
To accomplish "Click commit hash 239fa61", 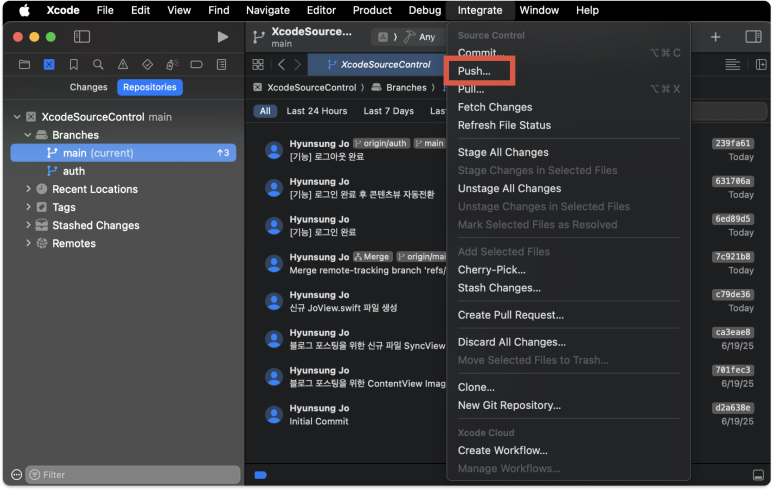I will (x=733, y=143).
